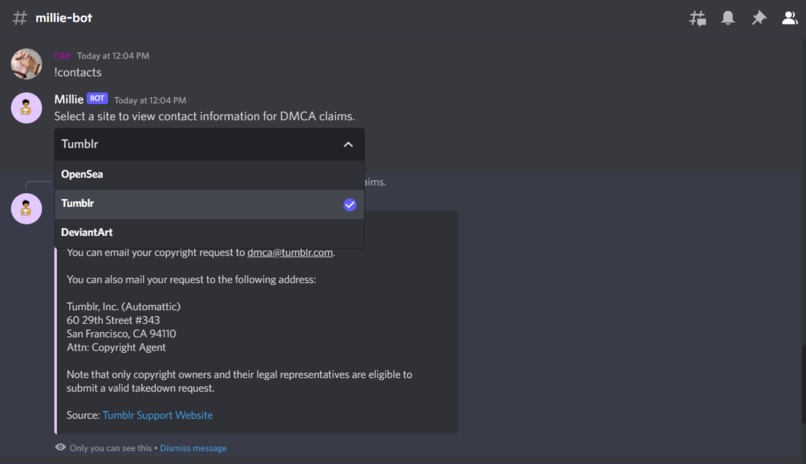Collapse dropdown using the chevron arrow

tap(348, 144)
